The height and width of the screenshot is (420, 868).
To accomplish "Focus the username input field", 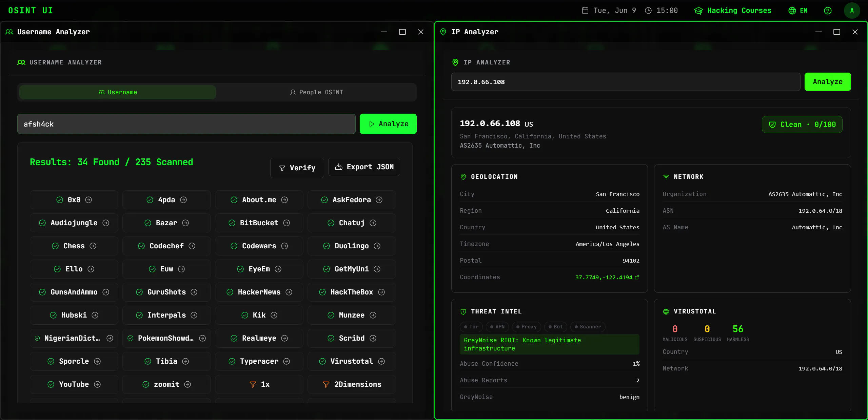I will point(186,124).
